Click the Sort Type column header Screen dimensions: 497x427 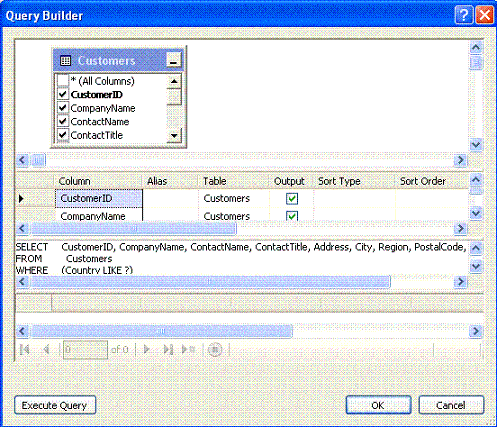(339, 181)
